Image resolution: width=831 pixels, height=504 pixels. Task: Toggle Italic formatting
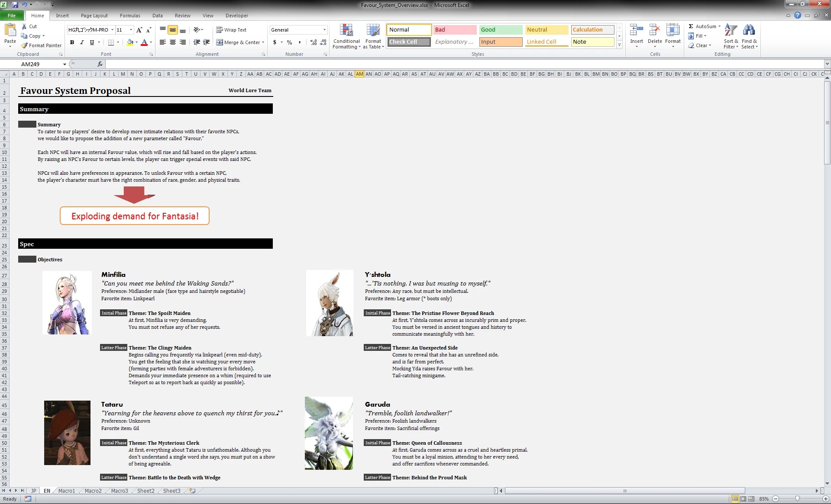[x=82, y=42]
